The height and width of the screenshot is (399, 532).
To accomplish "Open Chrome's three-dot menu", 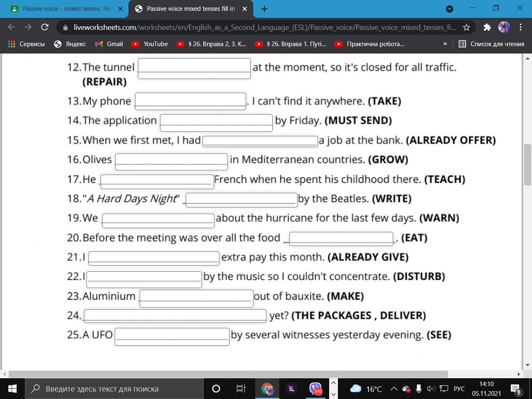I will 520,27.
